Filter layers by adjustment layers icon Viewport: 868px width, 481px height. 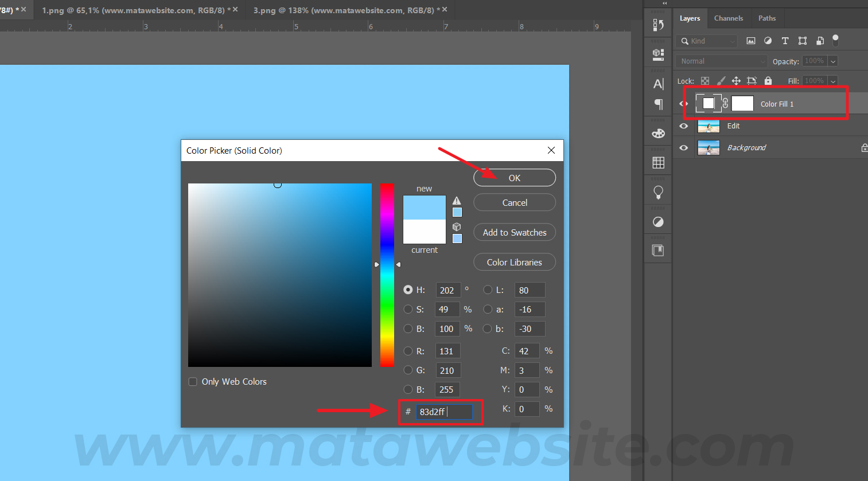click(x=768, y=41)
